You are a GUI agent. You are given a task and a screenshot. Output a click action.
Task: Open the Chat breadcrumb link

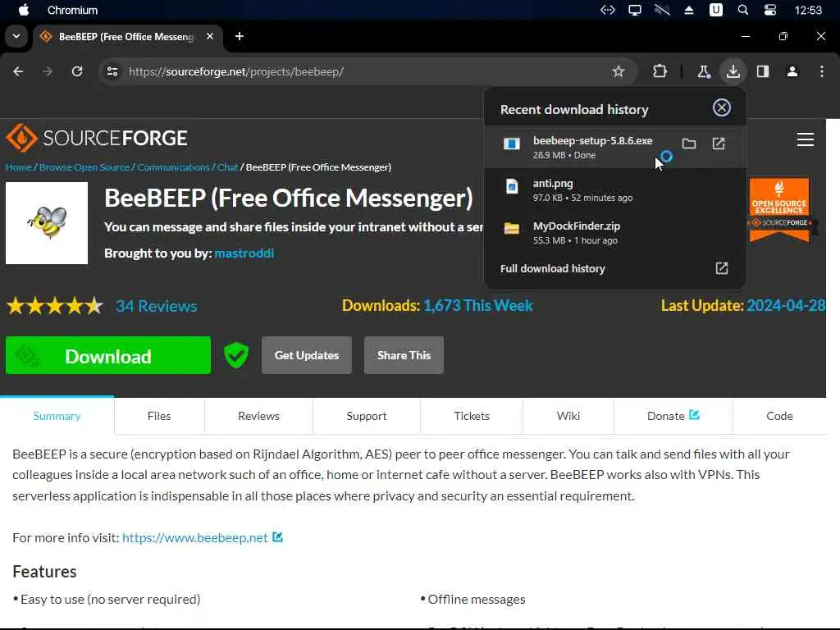[x=227, y=167]
